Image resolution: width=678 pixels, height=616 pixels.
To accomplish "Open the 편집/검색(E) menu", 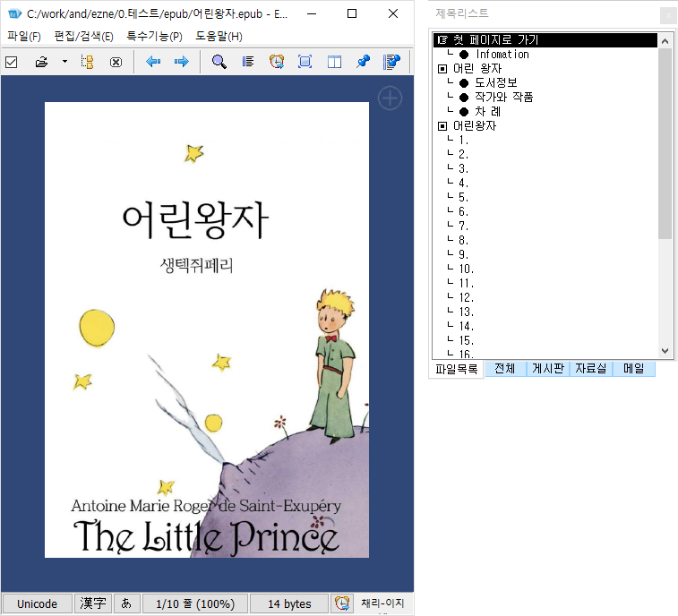I will tap(83, 37).
